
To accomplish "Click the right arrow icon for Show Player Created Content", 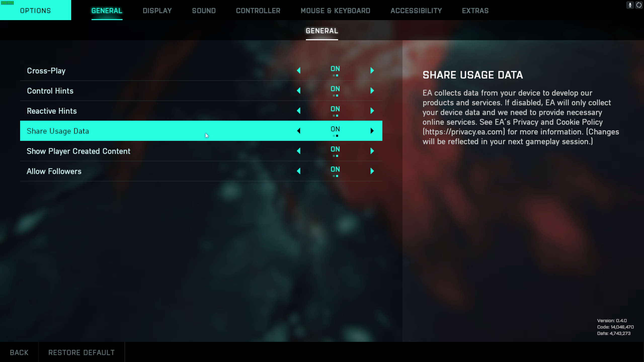I will click(x=372, y=151).
